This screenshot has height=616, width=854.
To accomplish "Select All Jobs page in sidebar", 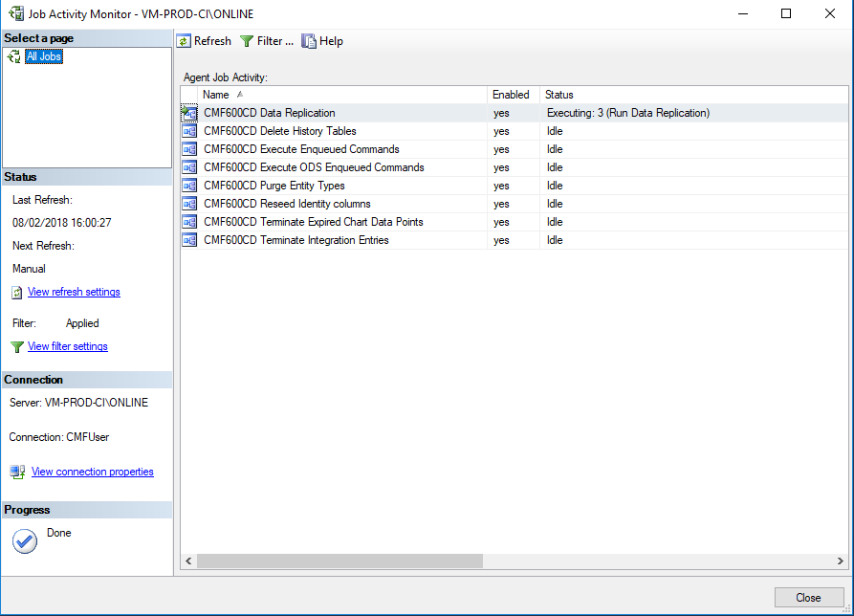I will 44,56.
